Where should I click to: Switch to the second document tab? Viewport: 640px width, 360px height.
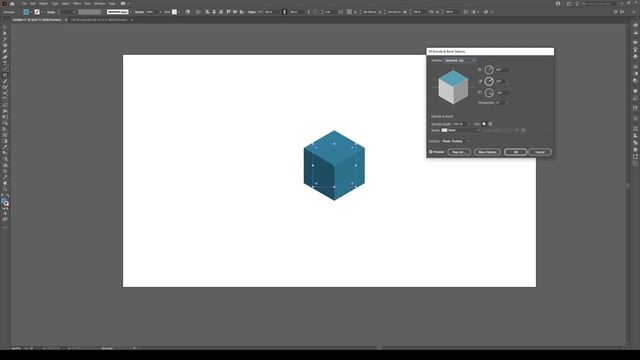(x=99, y=20)
